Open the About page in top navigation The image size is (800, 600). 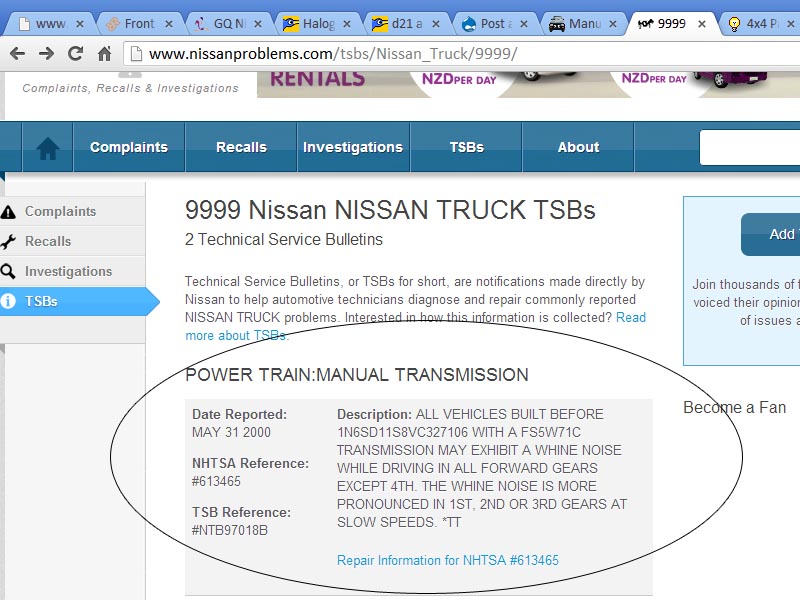(x=578, y=147)
